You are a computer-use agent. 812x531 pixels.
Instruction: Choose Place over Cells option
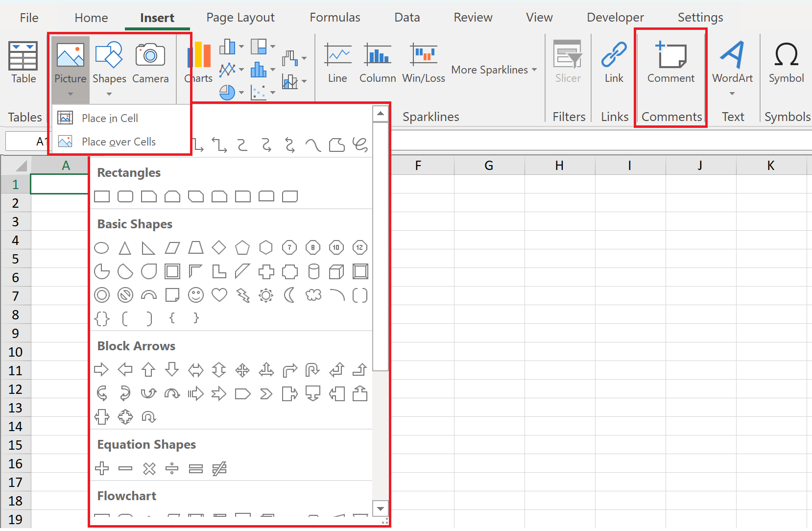point(121,142)
